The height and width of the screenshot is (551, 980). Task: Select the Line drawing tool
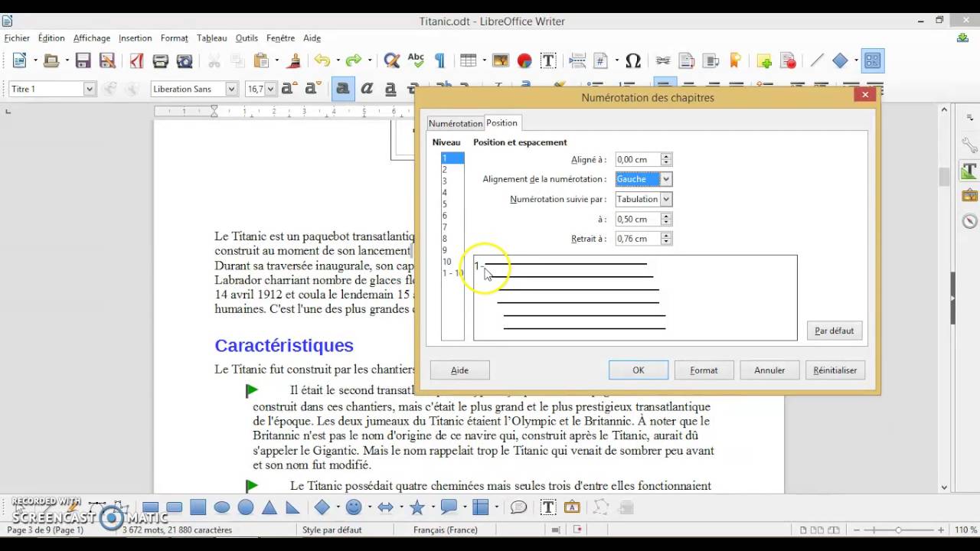click(817, 61)
